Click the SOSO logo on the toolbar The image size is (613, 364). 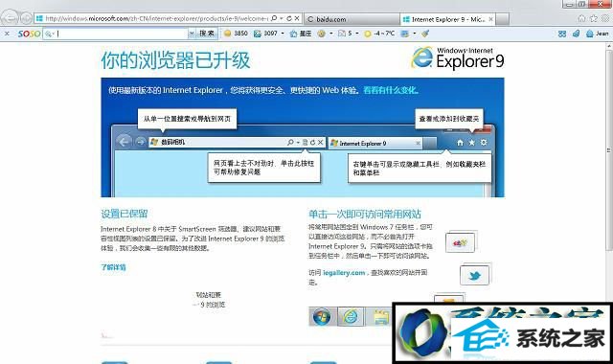click(29, 34)
